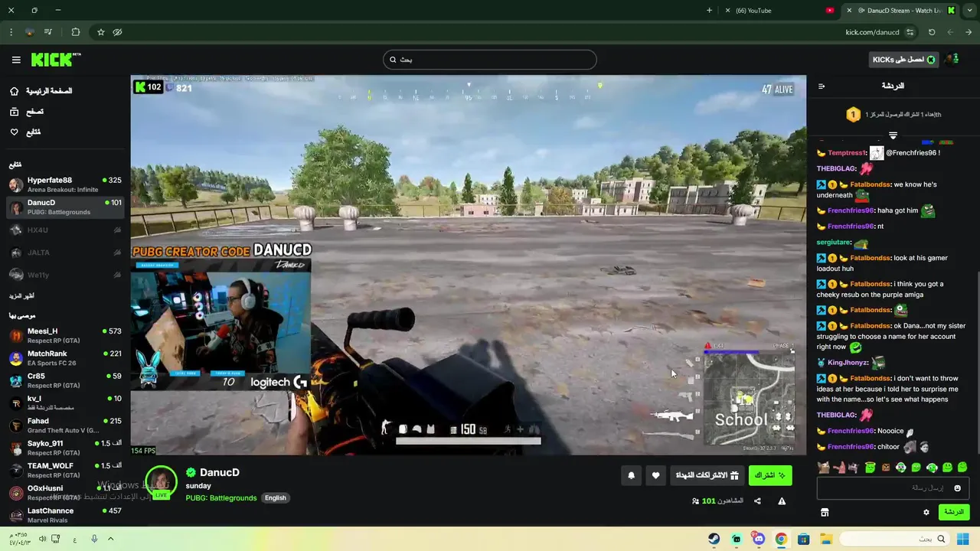
Task: Open Fahad recommended channel
Action: pyautogui.click(x=65, y=425)
